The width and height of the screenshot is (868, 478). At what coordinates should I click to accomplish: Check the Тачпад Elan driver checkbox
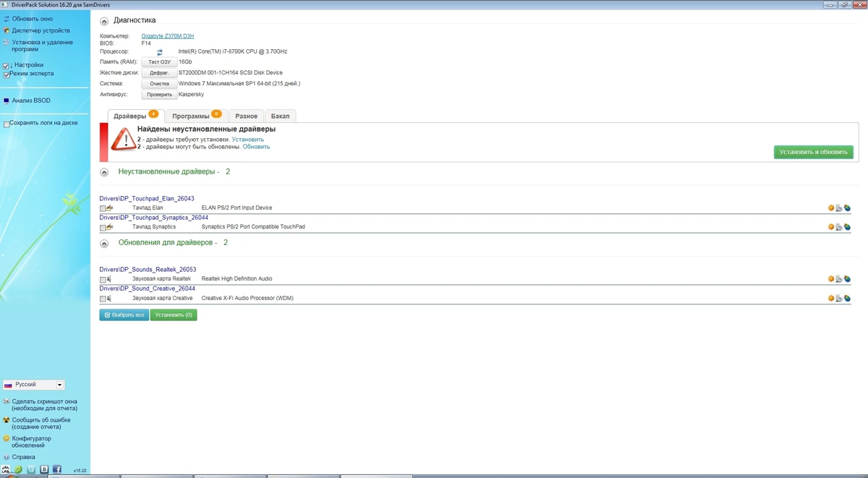(103, 208)
